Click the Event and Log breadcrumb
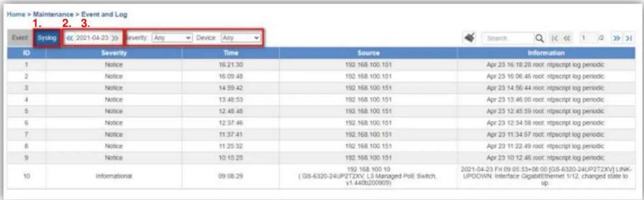The width and height of the screenshot is (644, 200). [104, 14]
